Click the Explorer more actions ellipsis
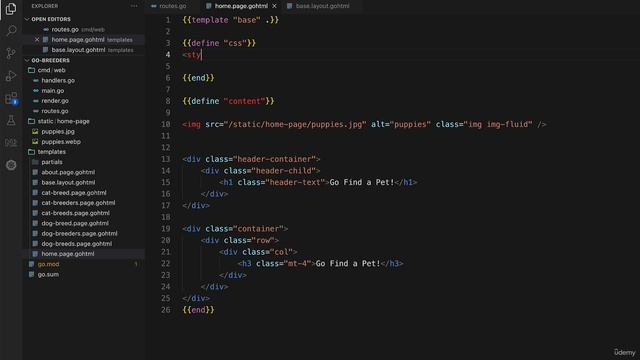 [134, 6]
